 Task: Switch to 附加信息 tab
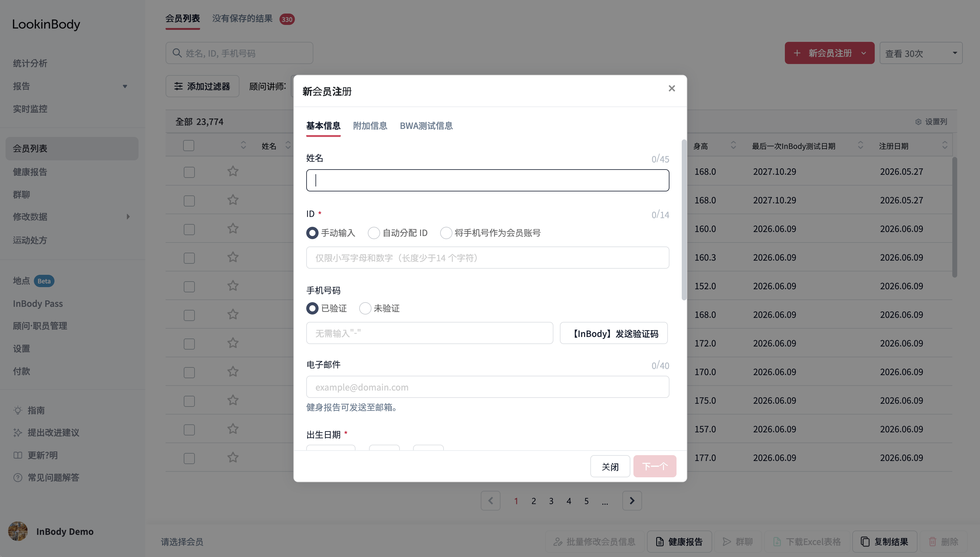pyautogui.click(x=370, y=126)
